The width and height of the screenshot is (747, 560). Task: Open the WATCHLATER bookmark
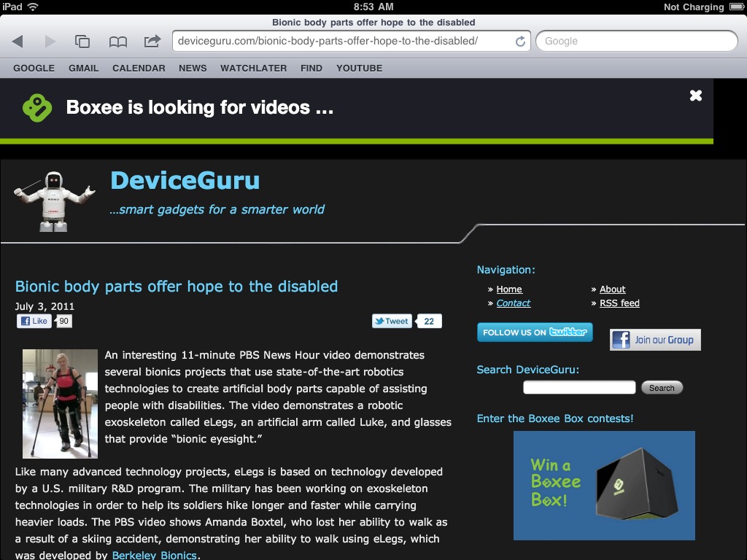(x=253, y=68)
